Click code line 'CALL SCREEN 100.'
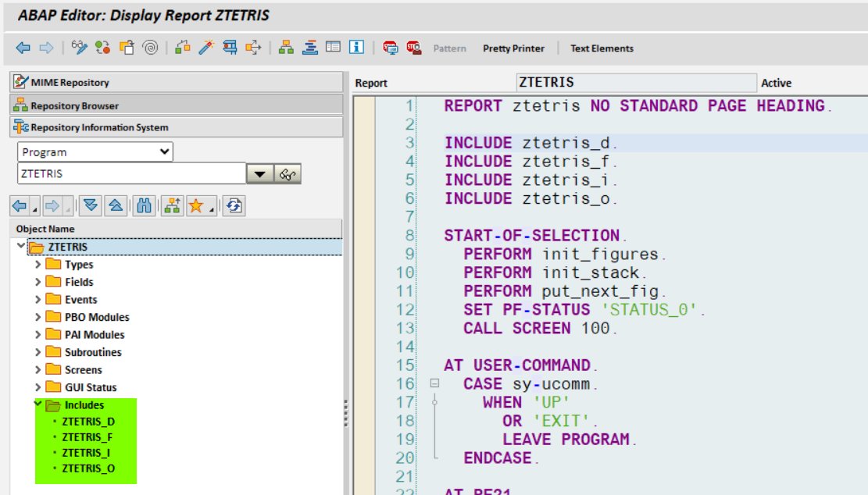868x495 pixels. pyautogui.click(x=541, y=328)
